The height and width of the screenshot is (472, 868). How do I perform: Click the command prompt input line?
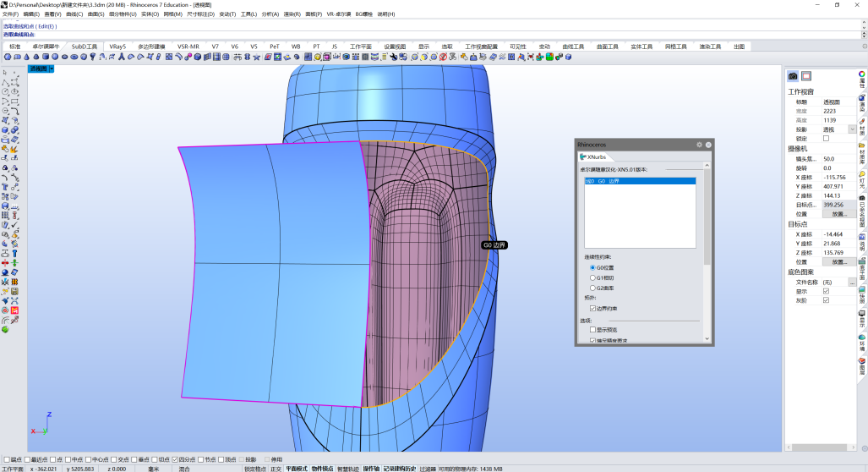pos(432,35)
